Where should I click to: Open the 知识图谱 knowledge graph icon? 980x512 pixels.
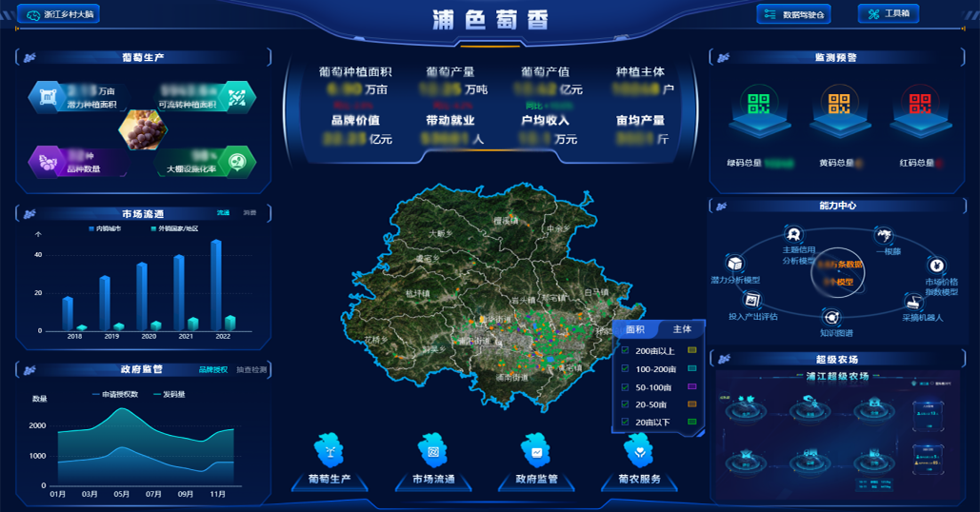click(832, 319)
